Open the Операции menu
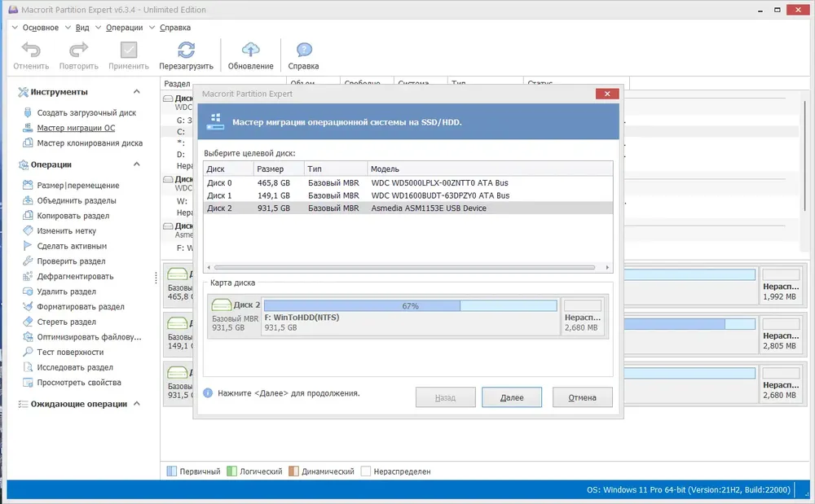The width and height of the screenshot is (815, 504). (x=124, y=28)
